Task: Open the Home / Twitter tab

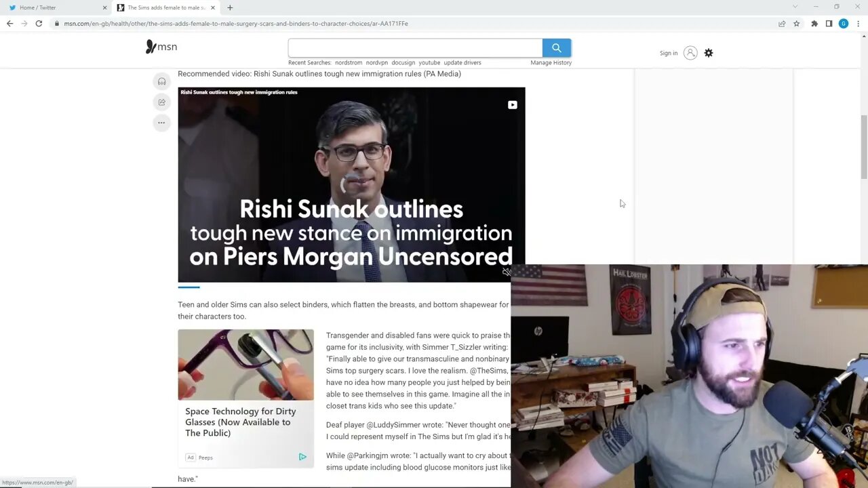Action: (x=57, y=7)
